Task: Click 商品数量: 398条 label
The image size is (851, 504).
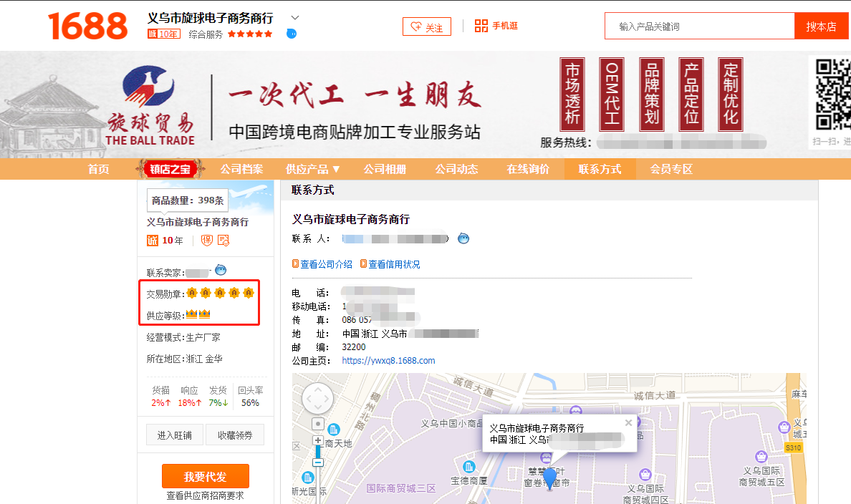Action: 188,200
